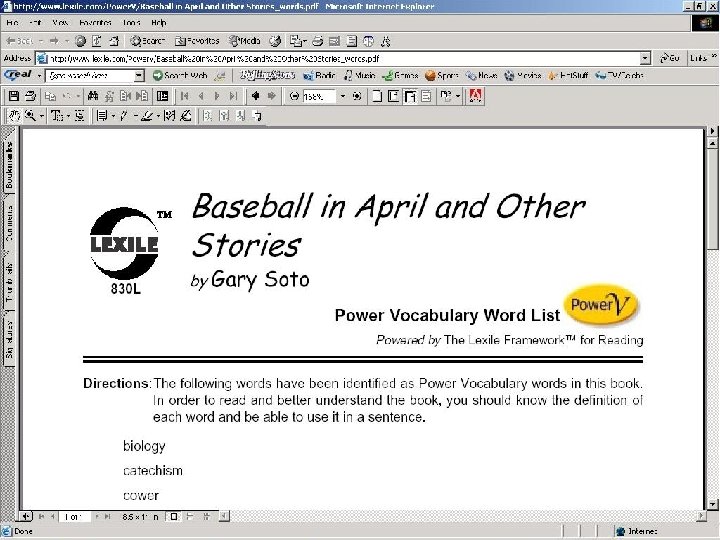720x540 pixels.
Task: Open the Zoom tool options arrow
Action: click(42, 116)
